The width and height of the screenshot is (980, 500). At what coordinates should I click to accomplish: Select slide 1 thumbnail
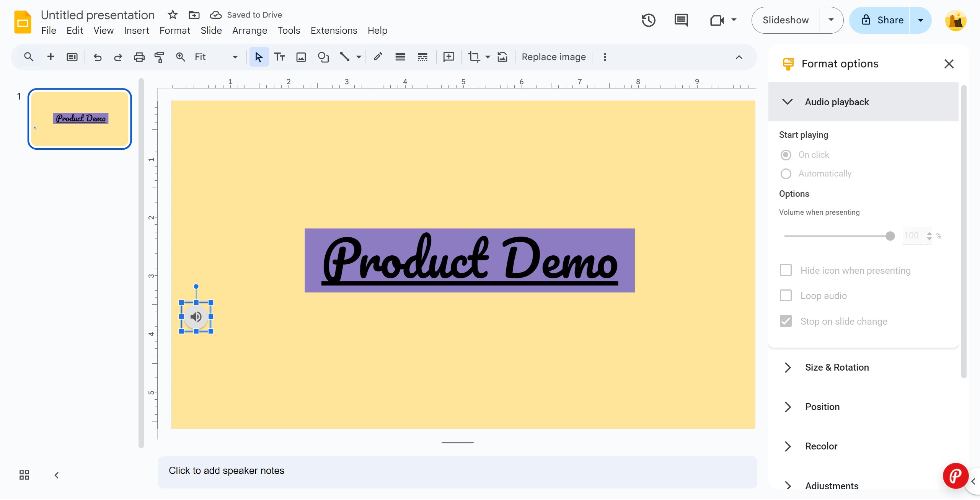[80, 119]
